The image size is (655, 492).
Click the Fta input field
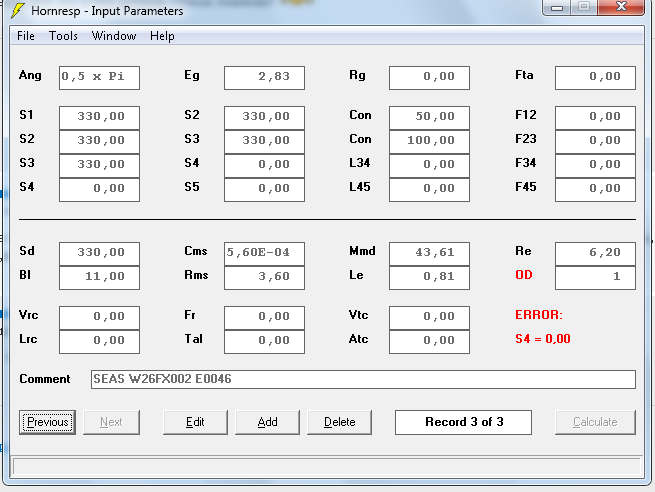[x=595, y=78]
